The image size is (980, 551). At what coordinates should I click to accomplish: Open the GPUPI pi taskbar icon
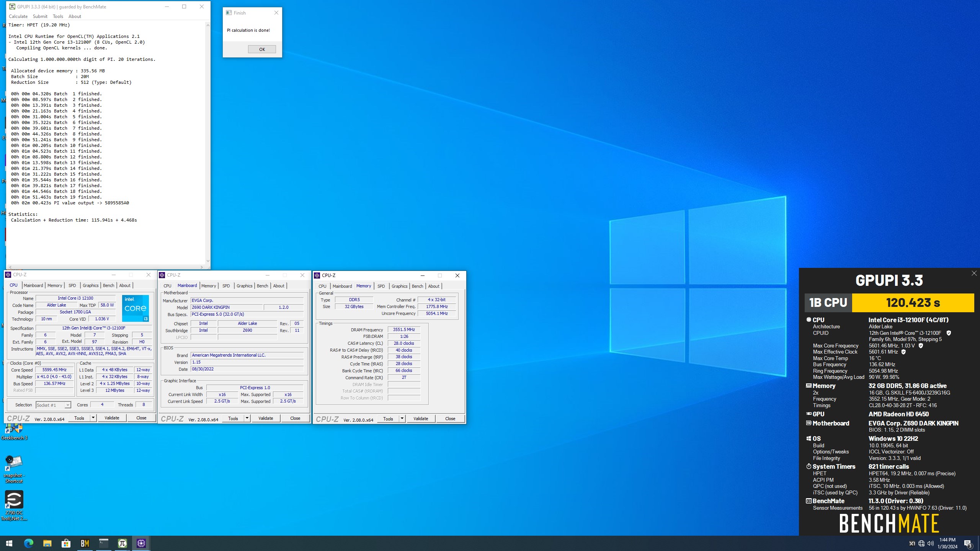pos(122,543)
